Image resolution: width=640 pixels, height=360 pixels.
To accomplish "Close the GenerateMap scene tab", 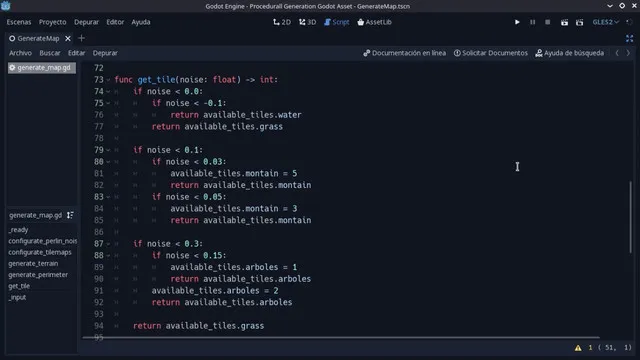I will 68,38.
